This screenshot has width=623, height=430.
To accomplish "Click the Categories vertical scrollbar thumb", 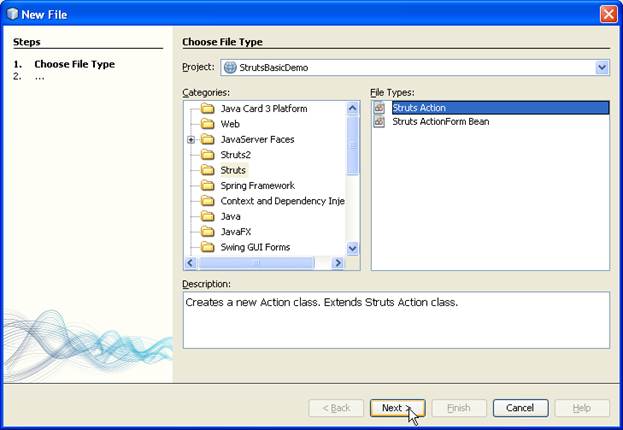I will tap(352, 145).
